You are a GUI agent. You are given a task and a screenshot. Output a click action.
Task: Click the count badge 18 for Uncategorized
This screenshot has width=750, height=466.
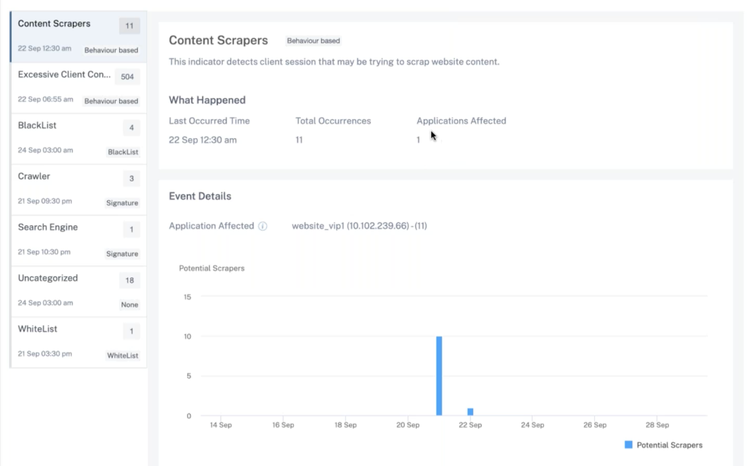pos(130,280)
